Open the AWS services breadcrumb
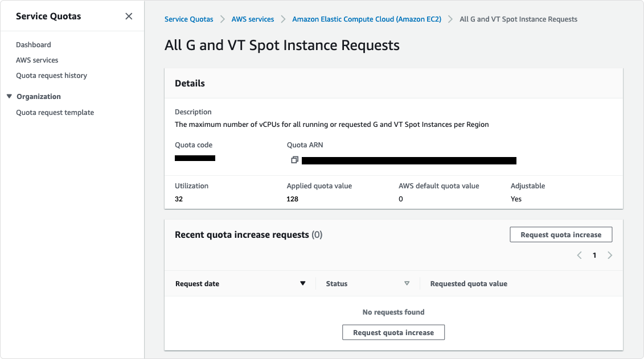 click(253, 19)
